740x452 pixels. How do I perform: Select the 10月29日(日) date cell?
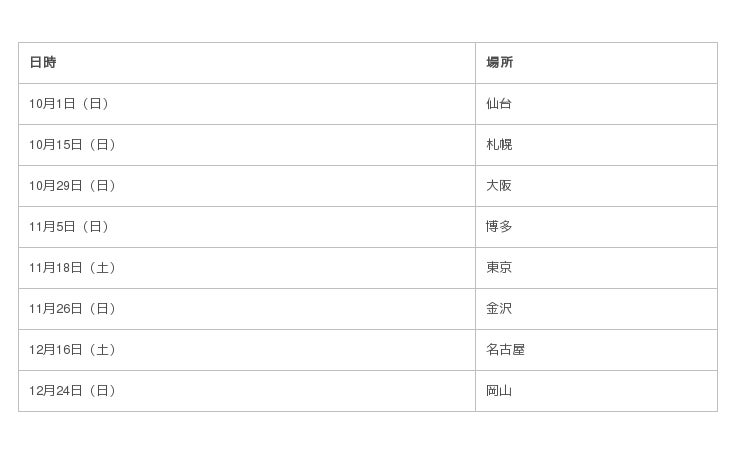(73, 186)
